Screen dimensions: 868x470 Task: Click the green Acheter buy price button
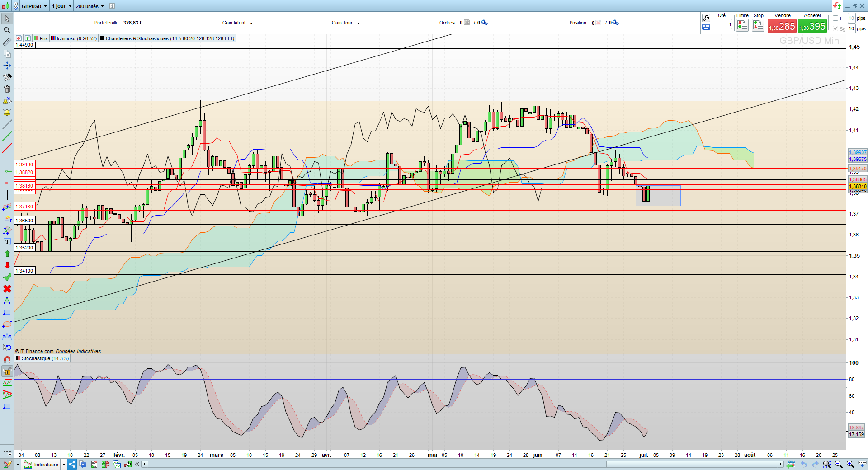[812, 26]
